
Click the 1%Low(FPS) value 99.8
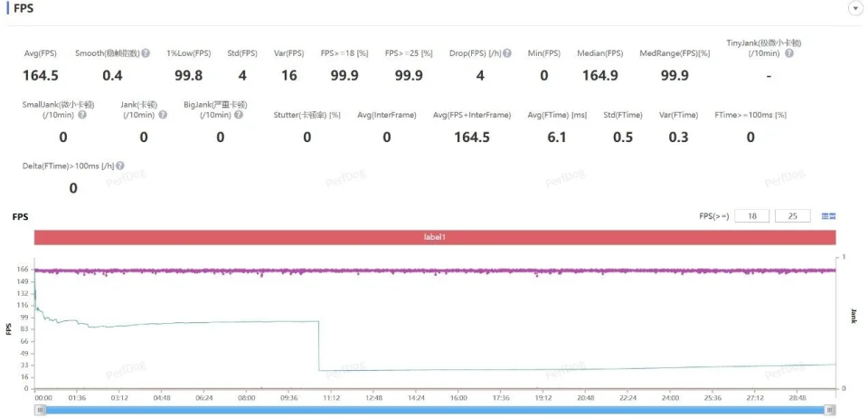point(188,76)
